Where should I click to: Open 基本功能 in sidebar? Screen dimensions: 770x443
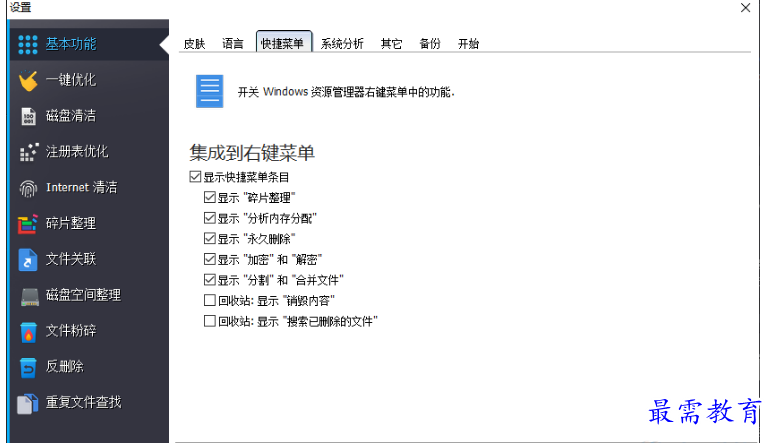89,44
